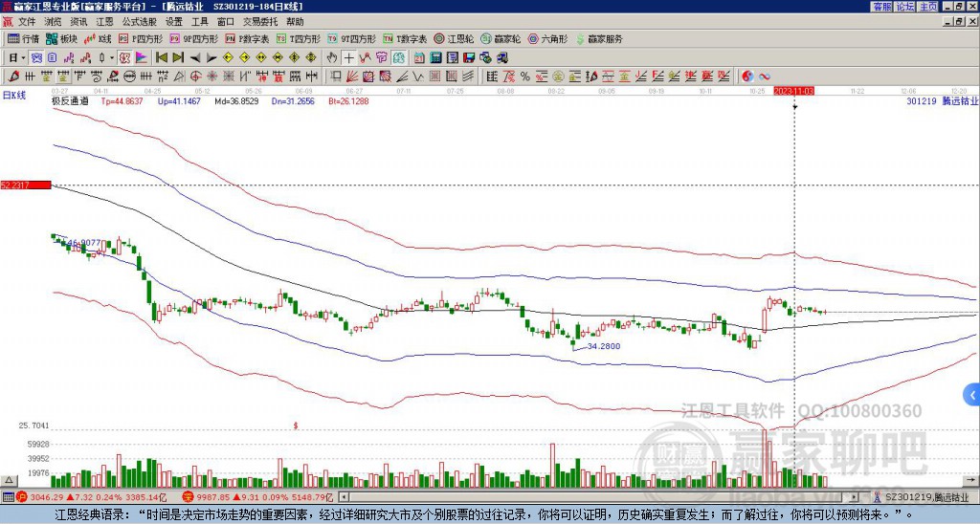Open the 设置 menu

pyautogui.click(x=174, y=22)
